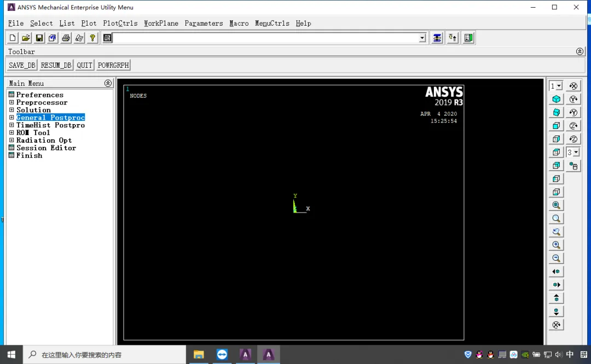Screen dimensions: 591x364
Task: Open the PlotCtrls menu
Action: 120,24
